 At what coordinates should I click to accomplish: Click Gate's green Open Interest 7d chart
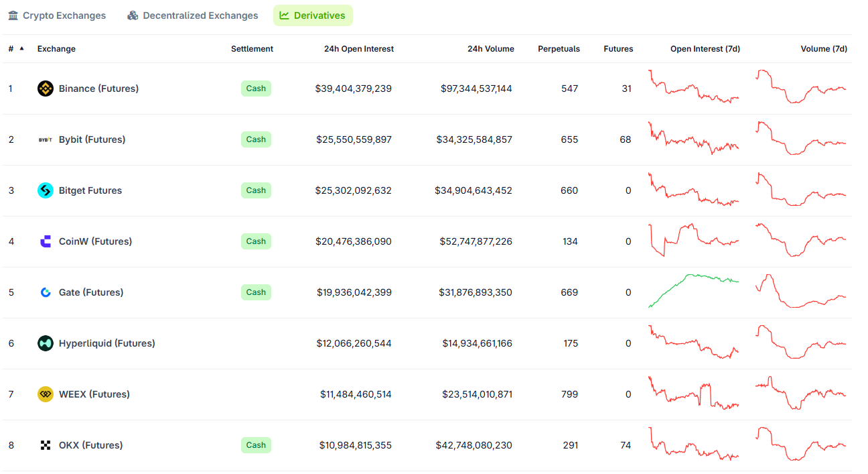point(693,290)
